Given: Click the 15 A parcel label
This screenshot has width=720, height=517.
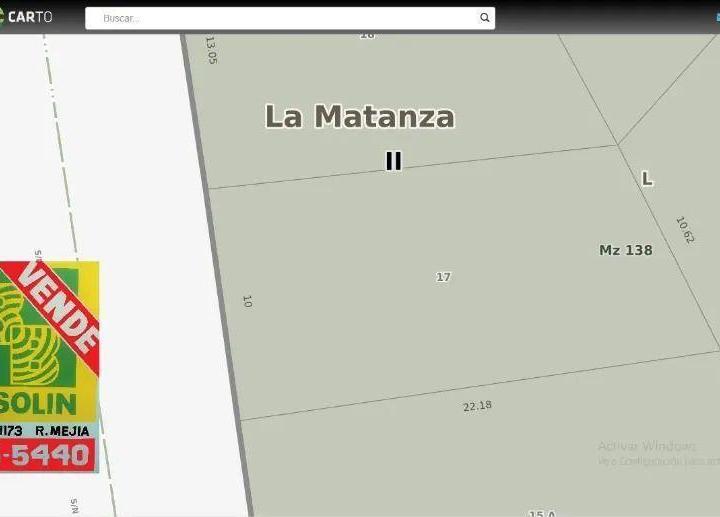Looking at the screenshot, I should pyautogui.click(x=542, y=513).
